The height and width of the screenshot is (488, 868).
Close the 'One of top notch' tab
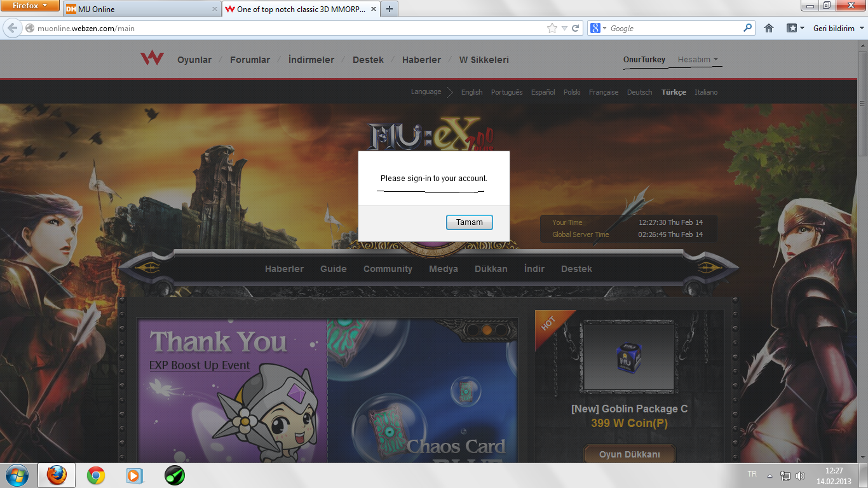[373, 10]
